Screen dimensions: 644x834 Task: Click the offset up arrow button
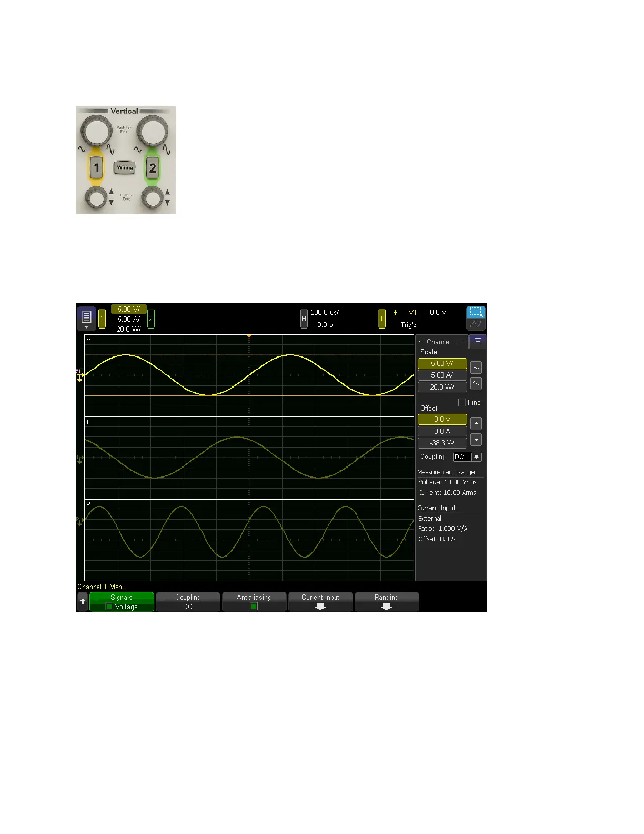click(x=476, y=423)
